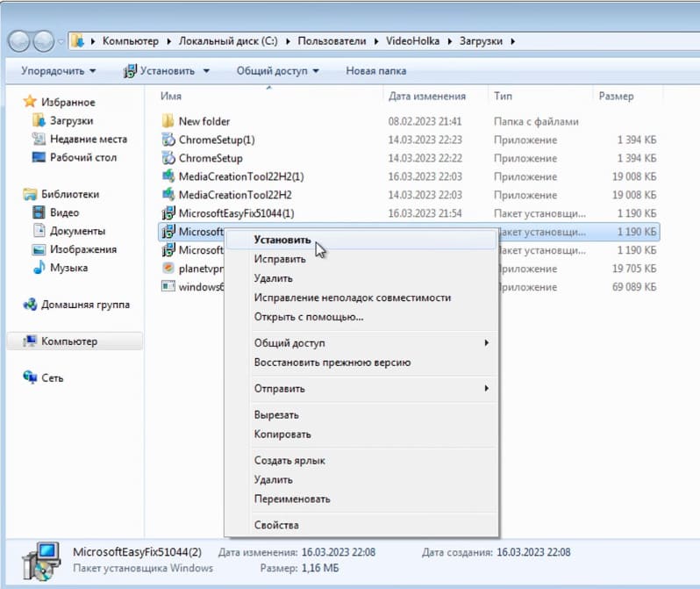The width and height of the screenshot is (700, 589).
Task: Click the installer package icon in details pane
Action: (x=41, y=561)
